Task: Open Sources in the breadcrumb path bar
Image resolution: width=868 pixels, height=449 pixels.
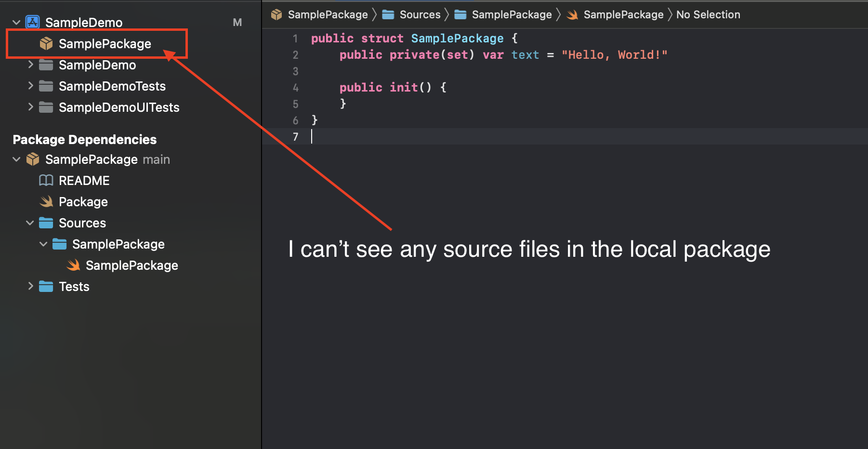Action: [420, 14]
